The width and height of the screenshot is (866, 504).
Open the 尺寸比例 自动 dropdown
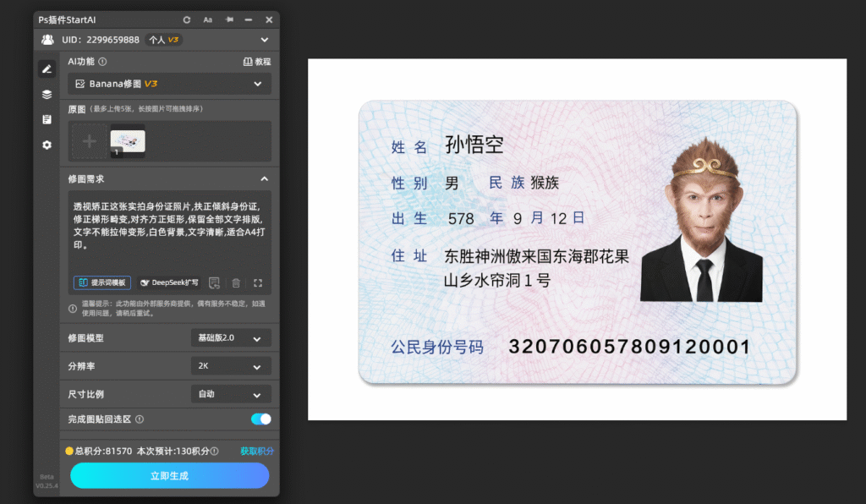[231, 394]
